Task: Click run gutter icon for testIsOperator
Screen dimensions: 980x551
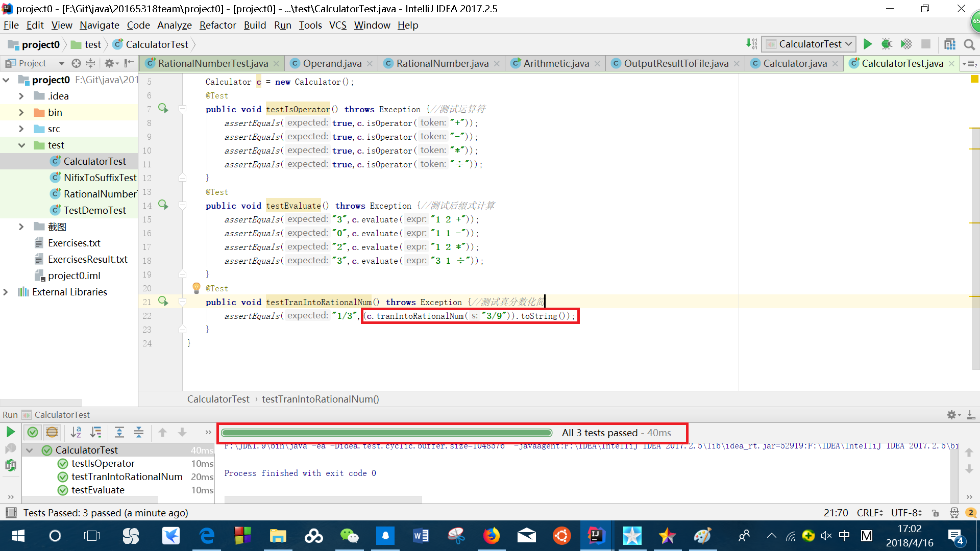Action: pos(163,108)
